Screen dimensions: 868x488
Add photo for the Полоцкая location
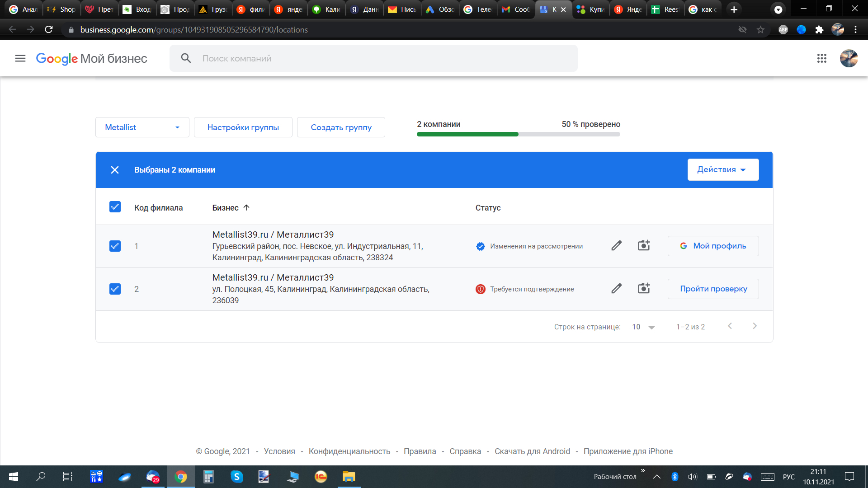point(644,288)
